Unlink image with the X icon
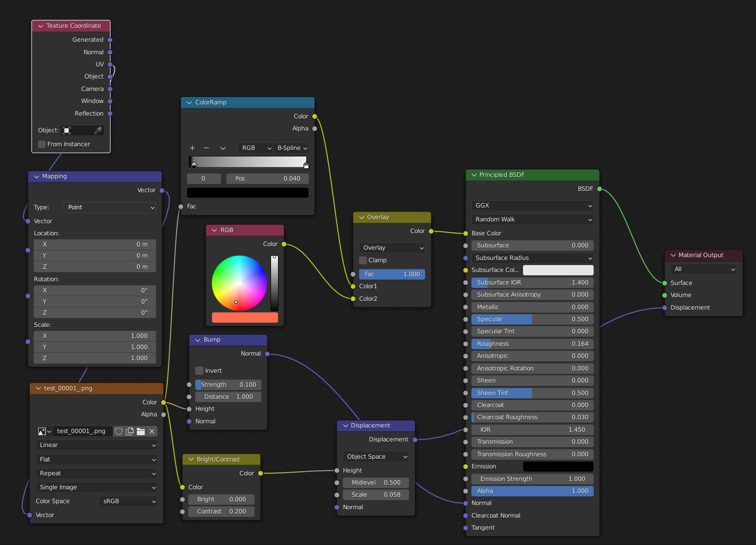This screenshot has width=756, height=545. coord(152,431)
